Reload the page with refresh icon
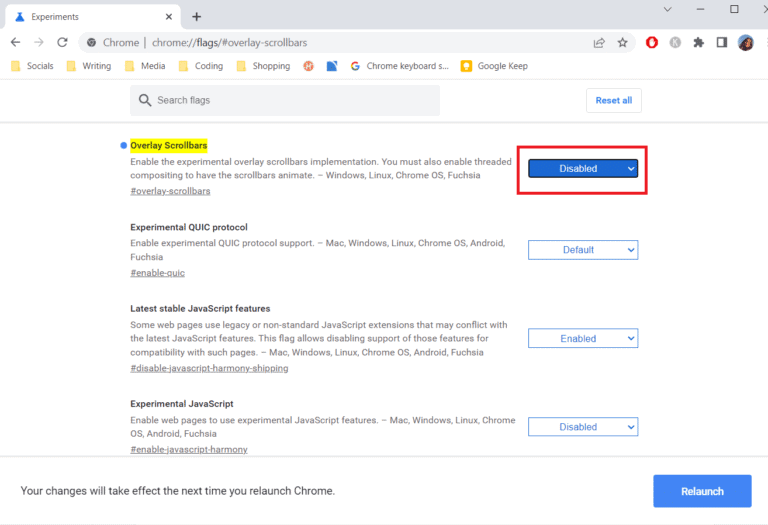Viewport: 768px width, 525px height. pyautogui.click(x=62, y=43)
